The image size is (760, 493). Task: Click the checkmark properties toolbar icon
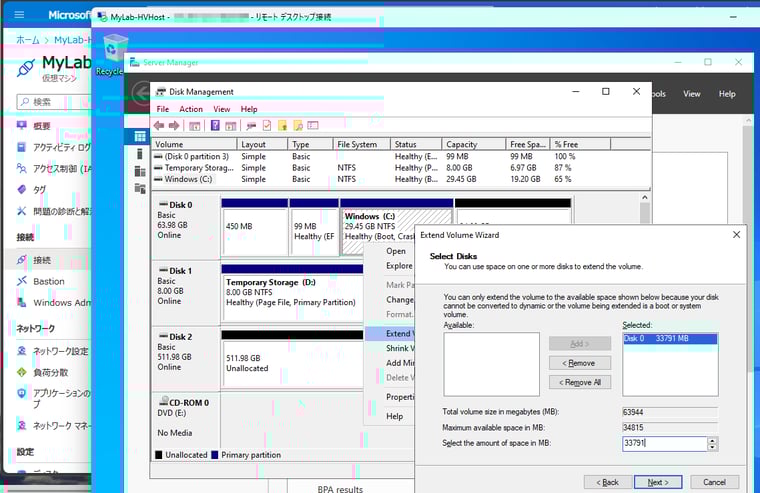[x=267, y=126]
